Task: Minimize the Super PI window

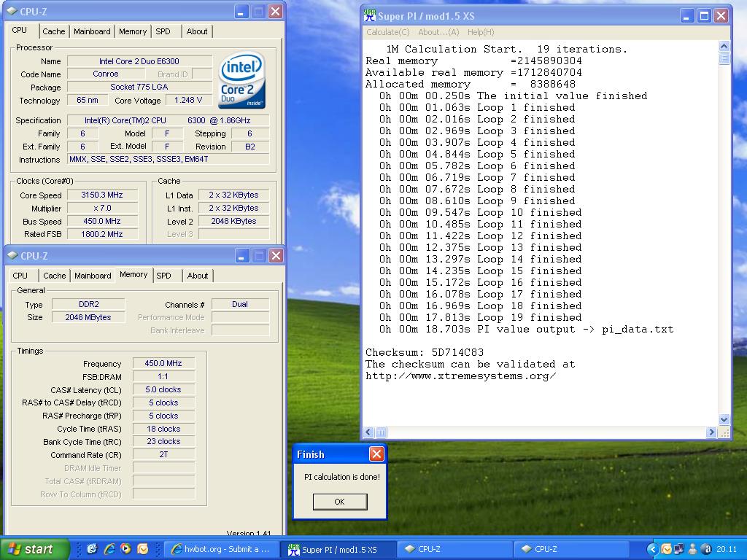Action: coord(686,16)
